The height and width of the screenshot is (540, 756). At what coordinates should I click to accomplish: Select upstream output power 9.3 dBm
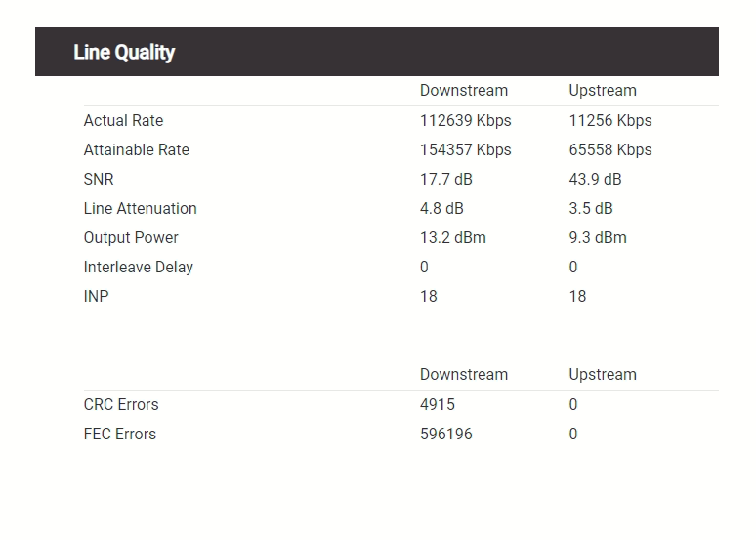pyautogui.click(x=598, y=238)
